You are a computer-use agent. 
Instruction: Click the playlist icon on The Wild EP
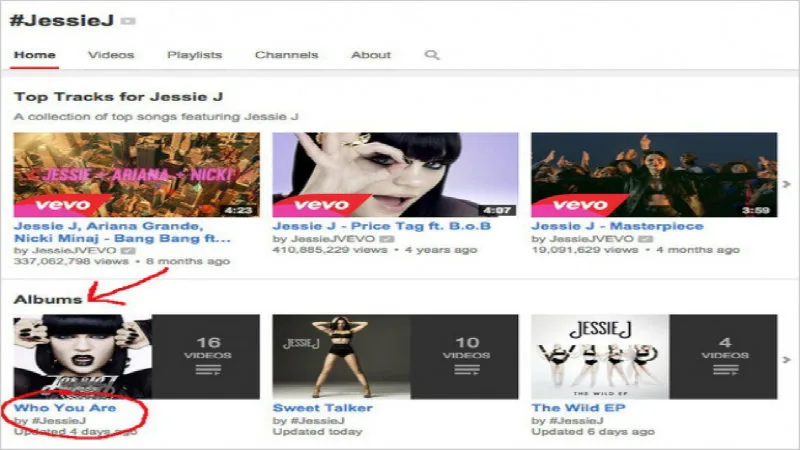(724, 371)
